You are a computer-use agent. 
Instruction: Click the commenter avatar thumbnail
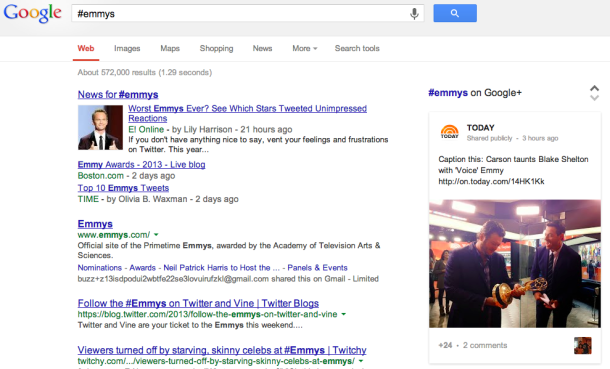[x=582, y=345]
